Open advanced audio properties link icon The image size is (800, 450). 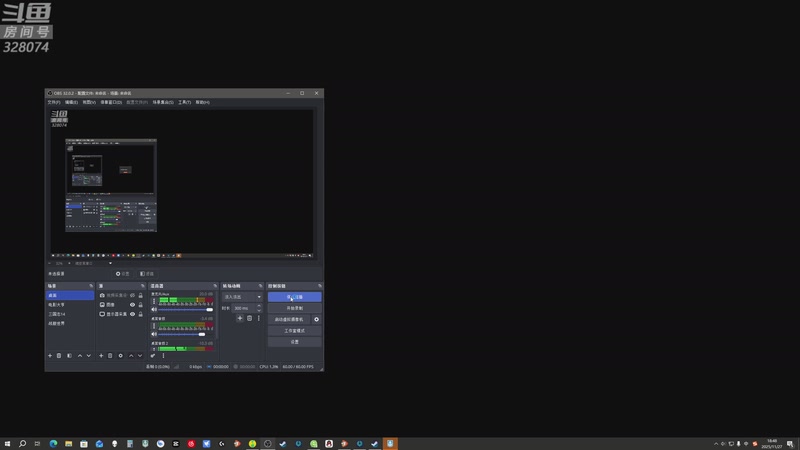[x=153, y=356]
